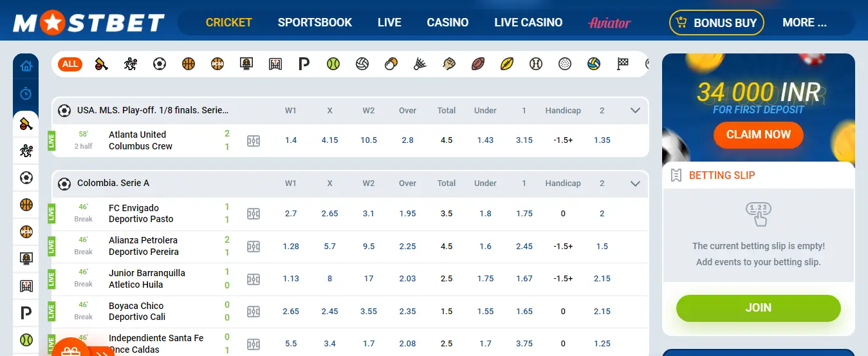Go to the CRICKET tab
The width and height of the screenshot is (868, 356).
click(228, 23)
